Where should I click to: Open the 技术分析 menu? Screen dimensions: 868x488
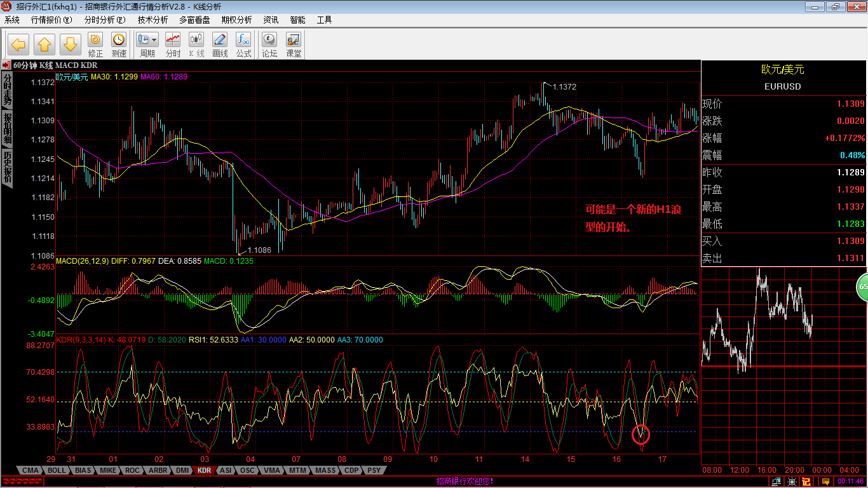[153, 20]
